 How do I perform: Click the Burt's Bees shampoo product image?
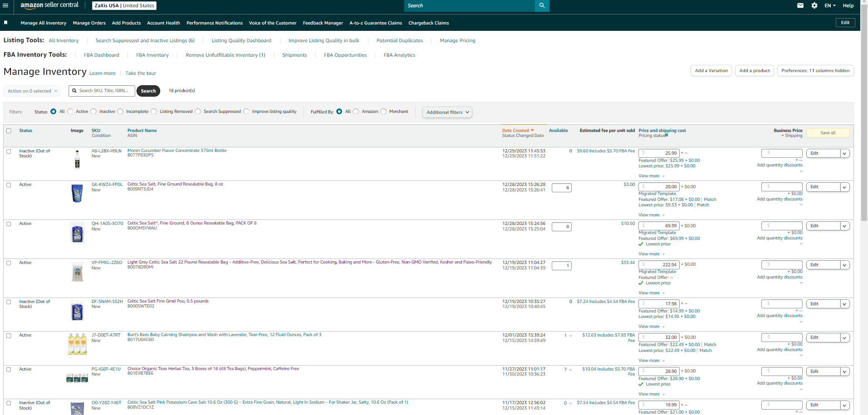pos(77,344)
